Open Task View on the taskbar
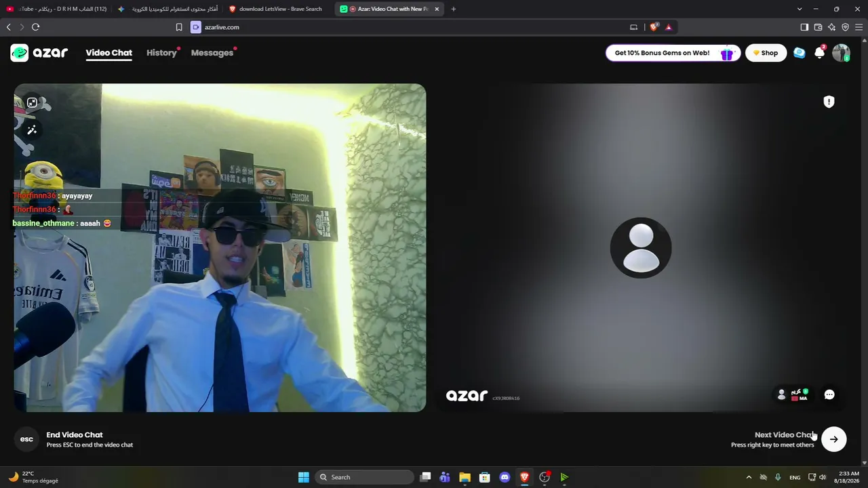868x488 pixels. (x=425, y=477)
